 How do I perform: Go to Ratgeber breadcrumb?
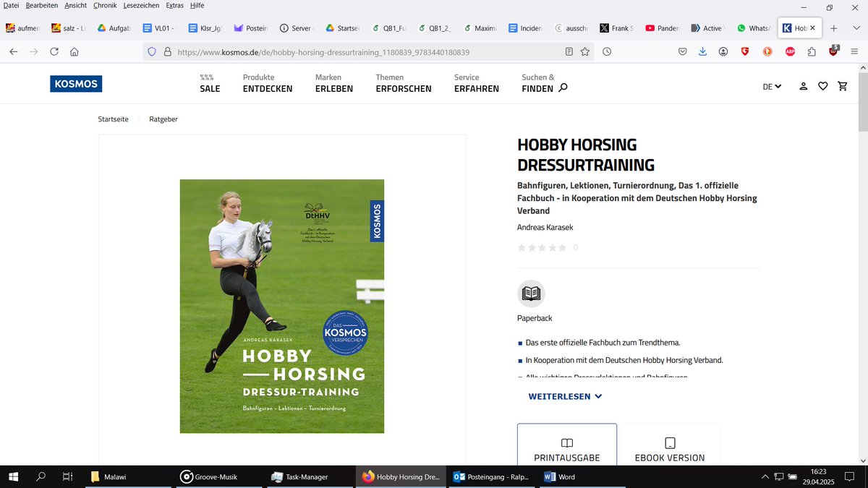(x=163, y=119)
